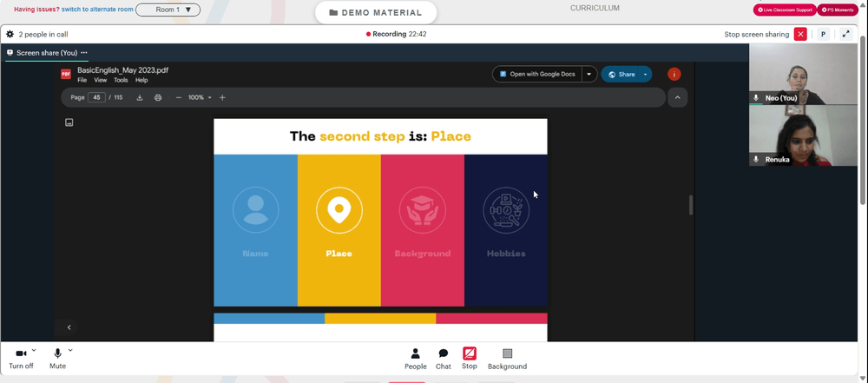
Task: Open the Room 1 dropdown
Action: click(x=168, y=10)
